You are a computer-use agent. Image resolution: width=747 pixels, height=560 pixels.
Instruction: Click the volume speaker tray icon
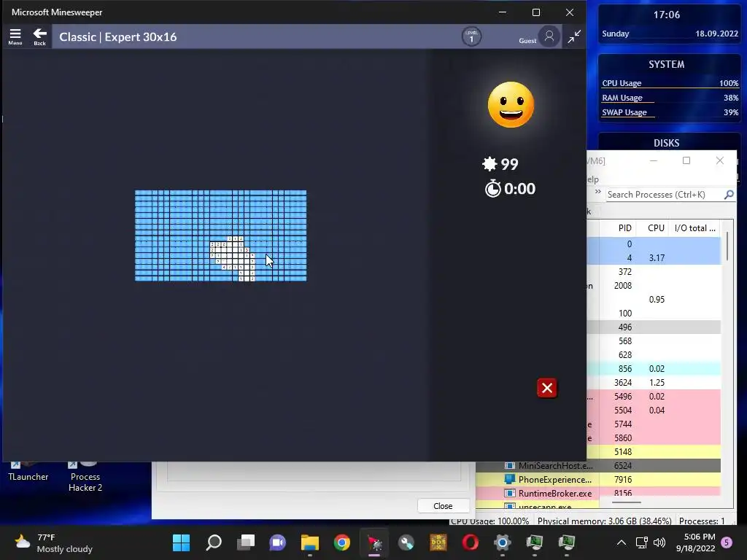(x=659, y=542)
